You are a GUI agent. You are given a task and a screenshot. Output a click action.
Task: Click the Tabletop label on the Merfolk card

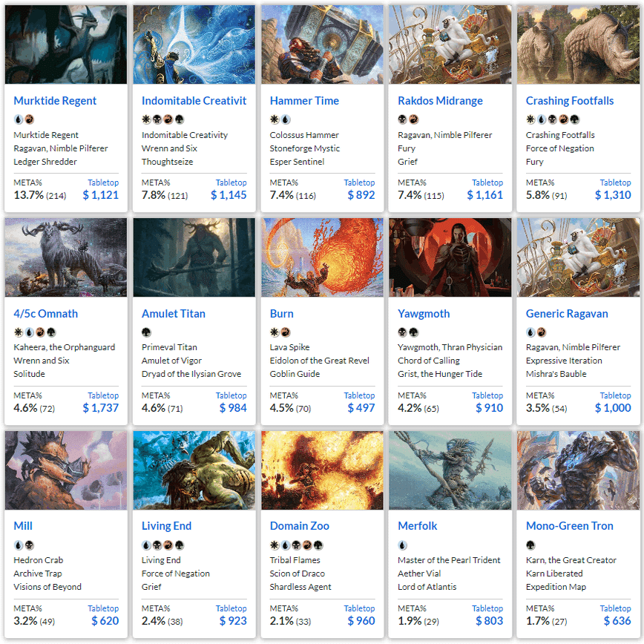(x=487, y=608)
